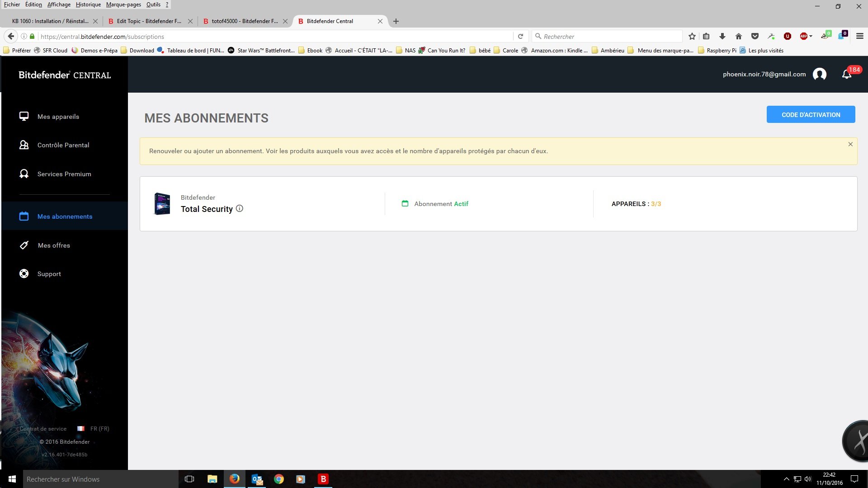Open the NAS bookmark folder
868x488 pixels.
[x=406, y=51]
